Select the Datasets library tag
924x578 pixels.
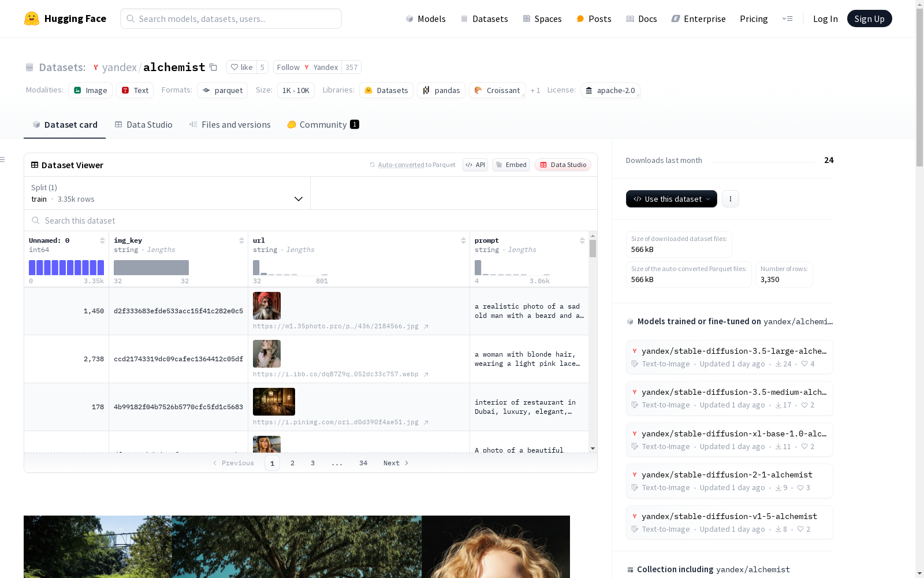click(x=386, y=90)
